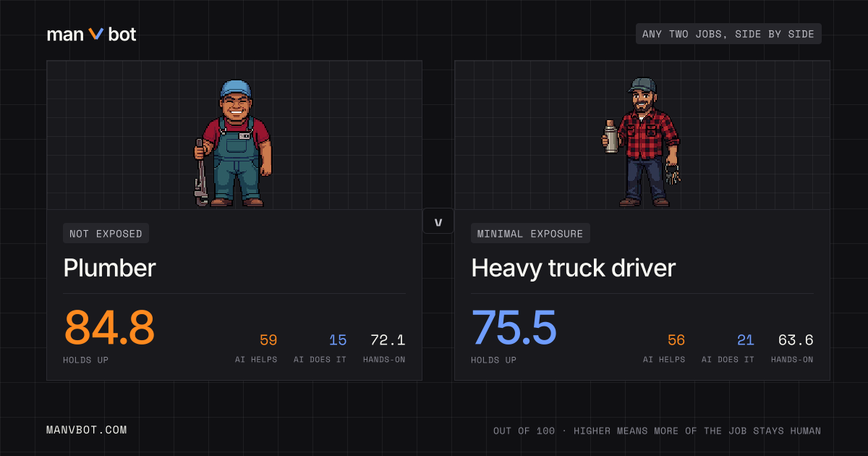Click the 'v' versus badge between cards
The height and width of the screenshot is (456, 868).
coord(438,221)
